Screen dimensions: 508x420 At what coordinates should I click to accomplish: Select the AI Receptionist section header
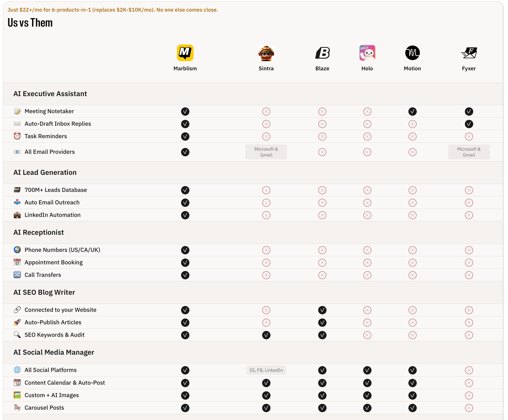[38, 233]
